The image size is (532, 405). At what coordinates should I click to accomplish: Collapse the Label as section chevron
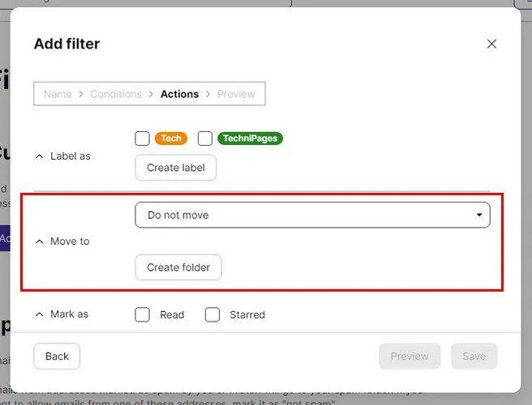click(40, 156)
